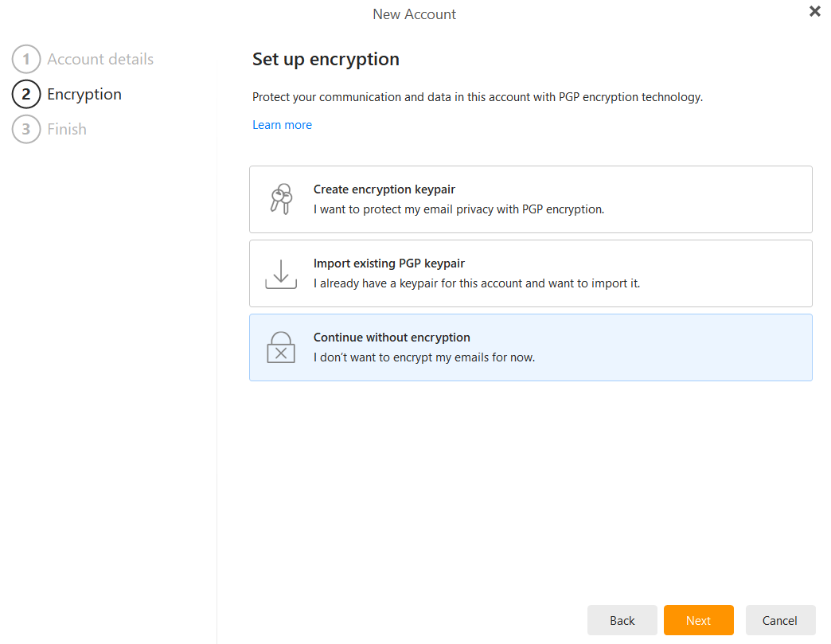This screenshot has width=831, height=644.
Task: Proceed using the Next button
Action: [698, 620]
